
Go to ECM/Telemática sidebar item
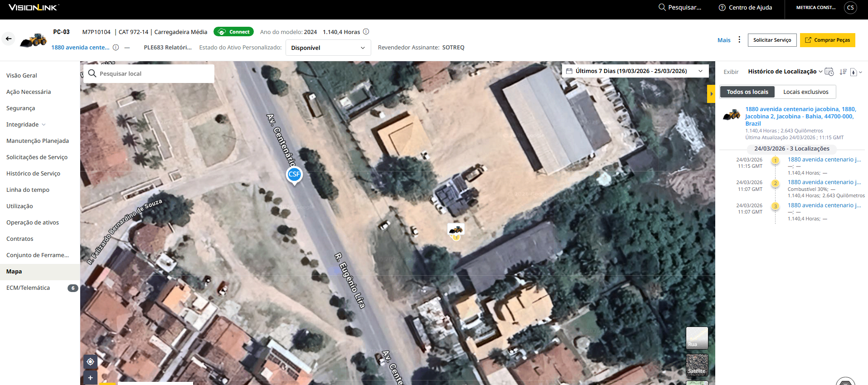[28, 288]
